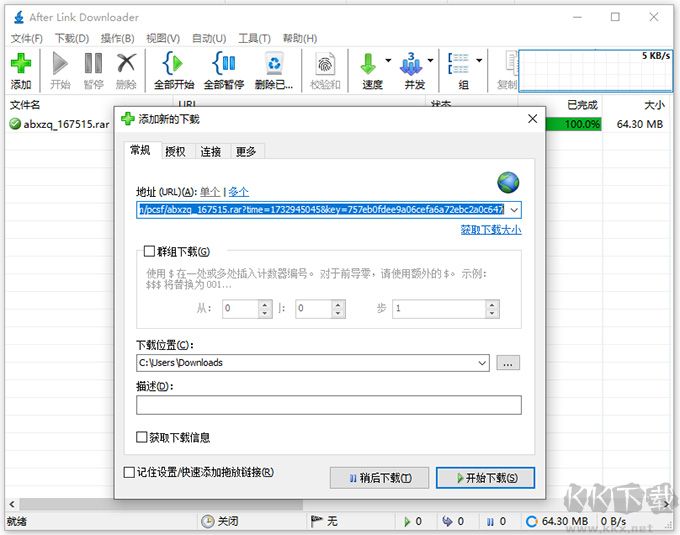
Task: Click the 5 KB/s speed graph
Action: point(595,71)
